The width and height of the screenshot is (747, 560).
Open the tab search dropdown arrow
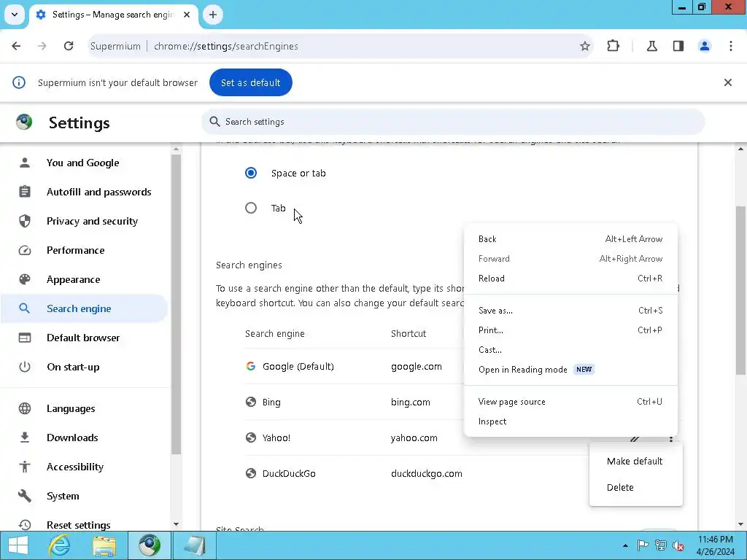pos(15,15)
